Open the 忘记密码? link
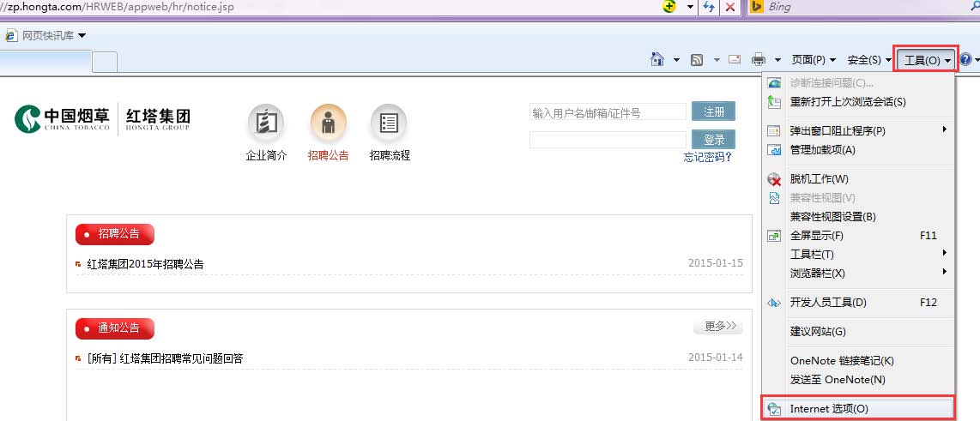The width and height of the screenshot is (980, 421). 707,157
